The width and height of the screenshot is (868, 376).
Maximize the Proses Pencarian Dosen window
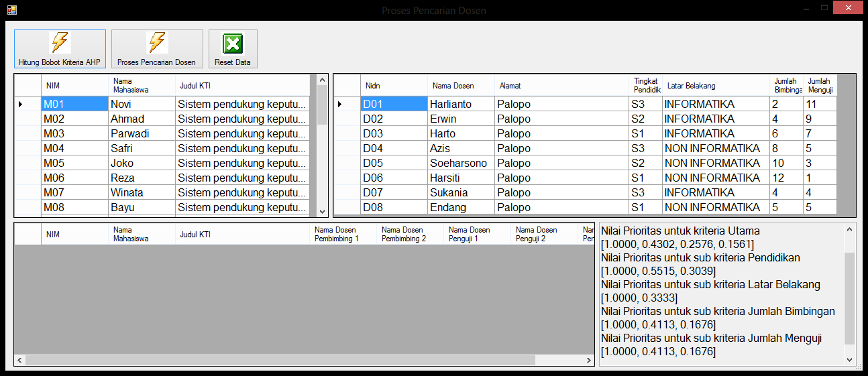click(x=824, y=7)
